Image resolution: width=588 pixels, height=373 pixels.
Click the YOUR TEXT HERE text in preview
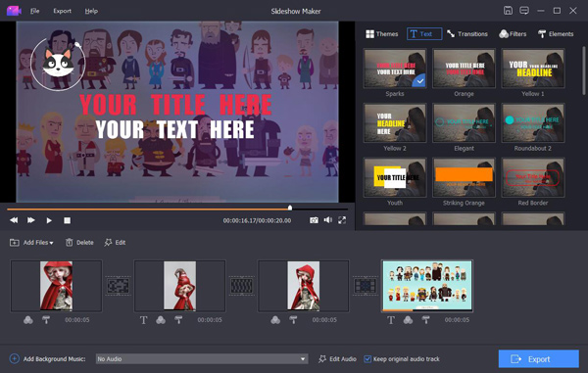175,129
